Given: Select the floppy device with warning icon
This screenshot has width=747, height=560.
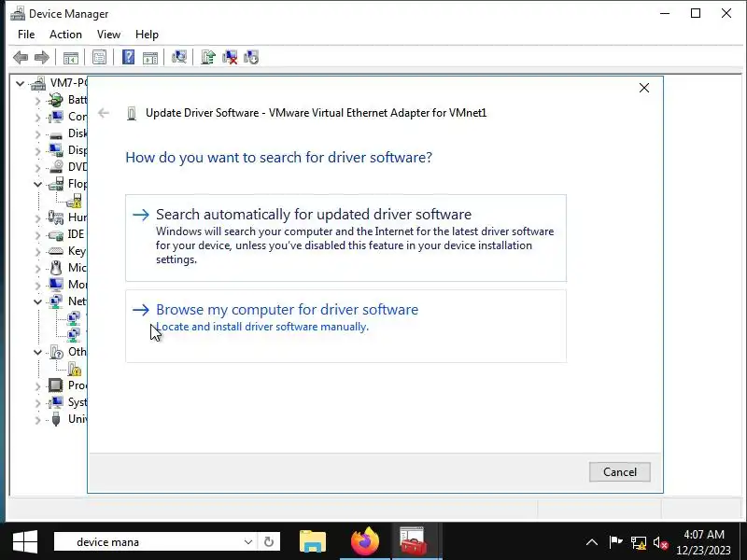Looking at the screenshot, I should click(74, 201).
